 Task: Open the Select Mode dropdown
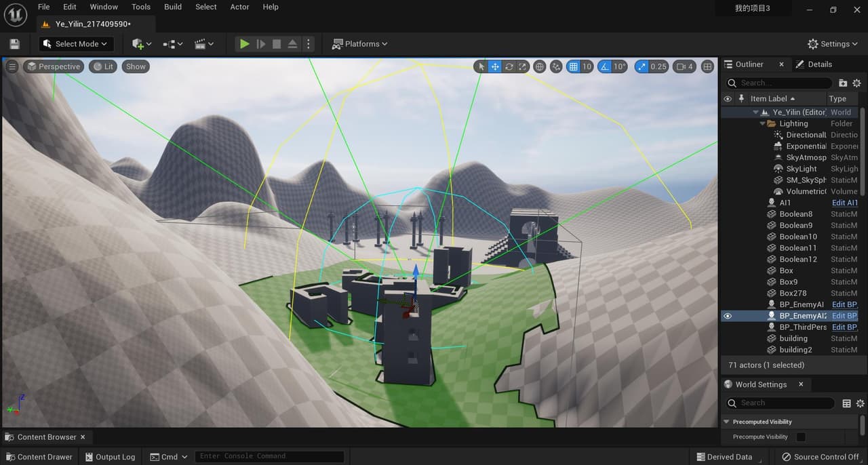click(x=75, y=44)
